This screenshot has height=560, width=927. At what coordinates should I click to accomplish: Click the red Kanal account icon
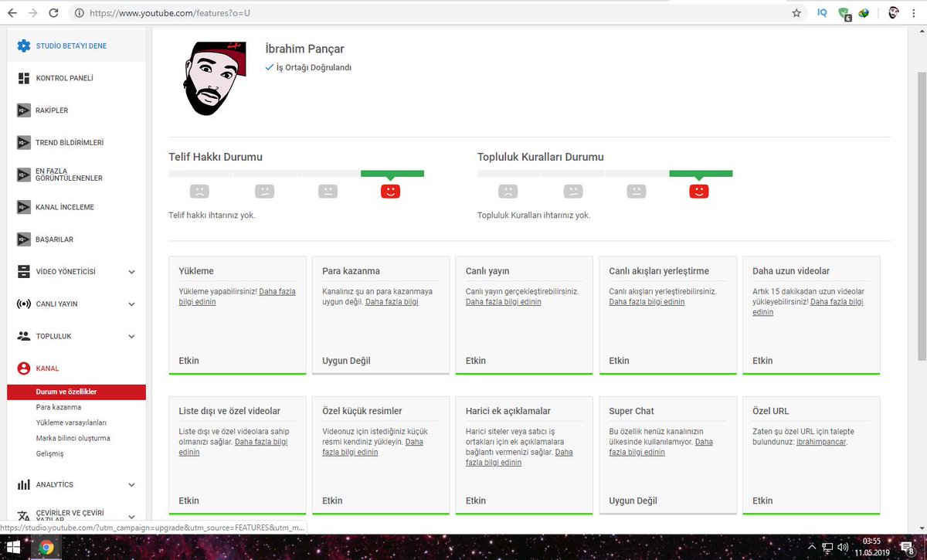[x=23, y=368]
